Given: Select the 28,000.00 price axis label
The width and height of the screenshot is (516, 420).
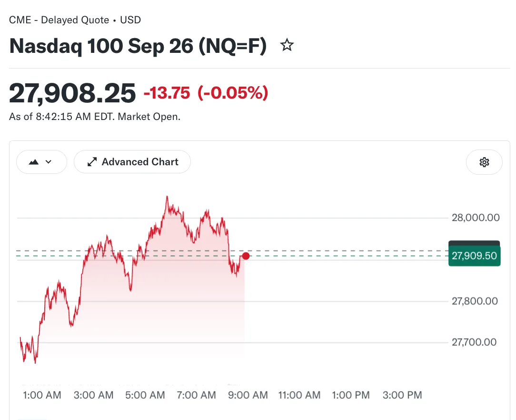Looking at the screenshot, I should coord(476,218).
